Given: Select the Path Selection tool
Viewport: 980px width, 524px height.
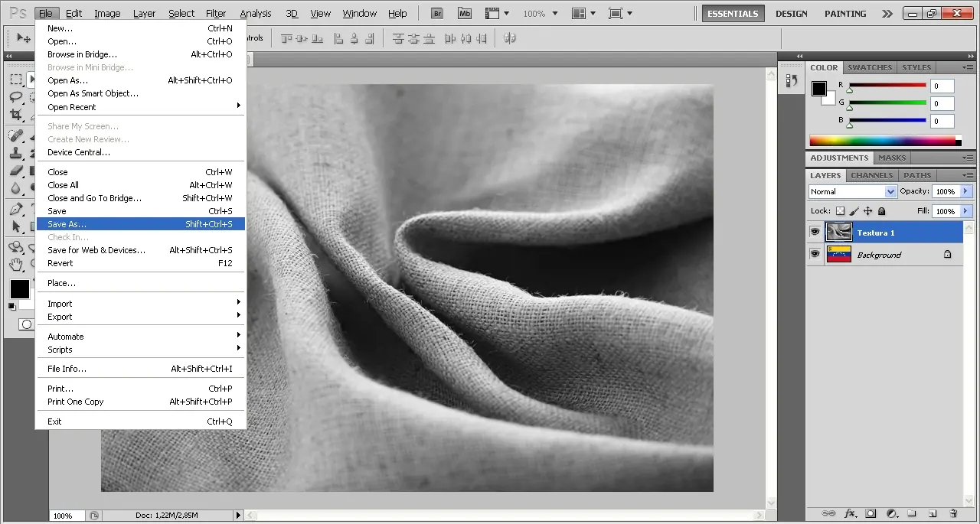Looking at the screenshot, I should [x=15, y=226].
